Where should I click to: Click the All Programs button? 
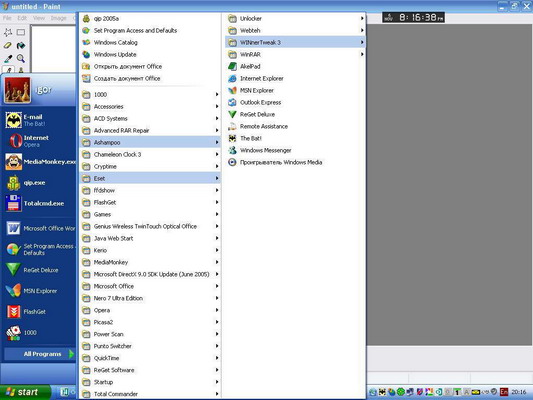pos(39,354)
